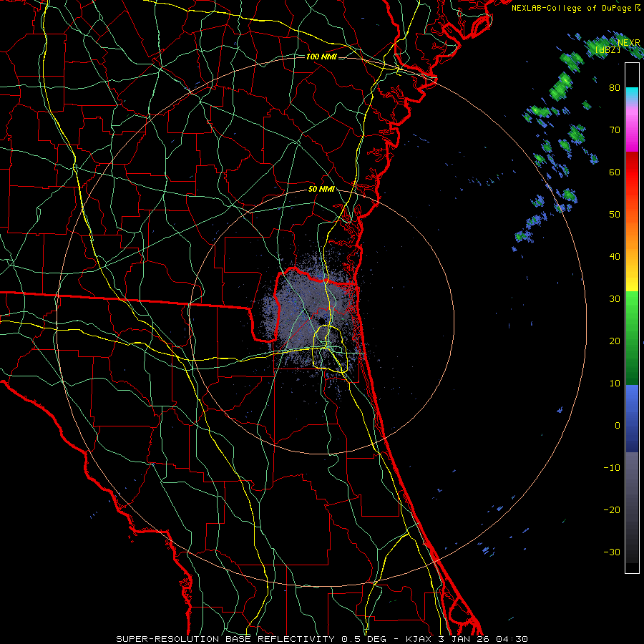
Task: Click the 10 value on dBZ scale
Action: 615,384
